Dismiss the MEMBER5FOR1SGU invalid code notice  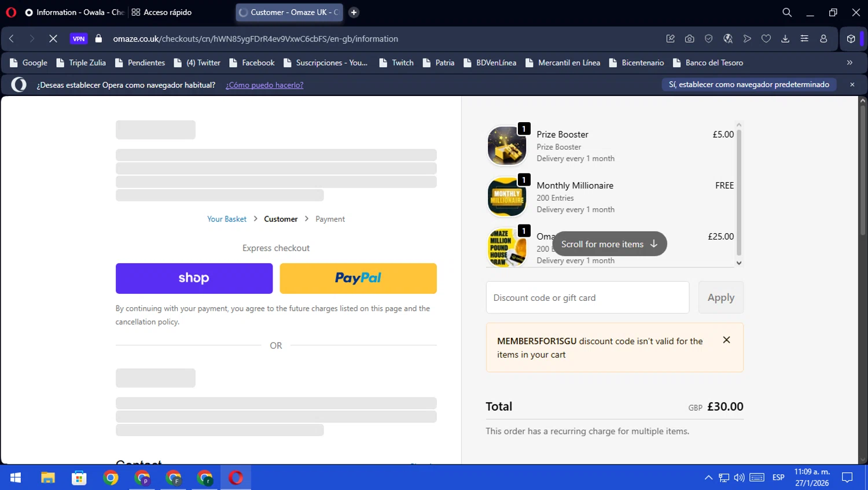coord(726,340)
